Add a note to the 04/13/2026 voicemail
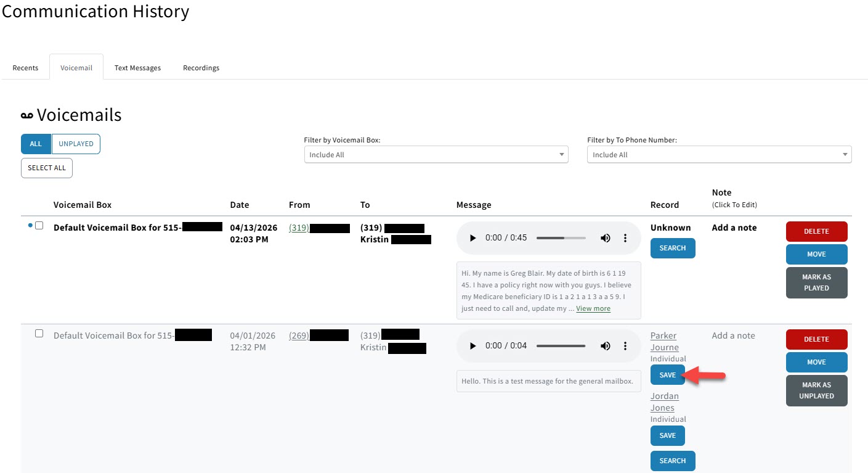 click(734, 228)
